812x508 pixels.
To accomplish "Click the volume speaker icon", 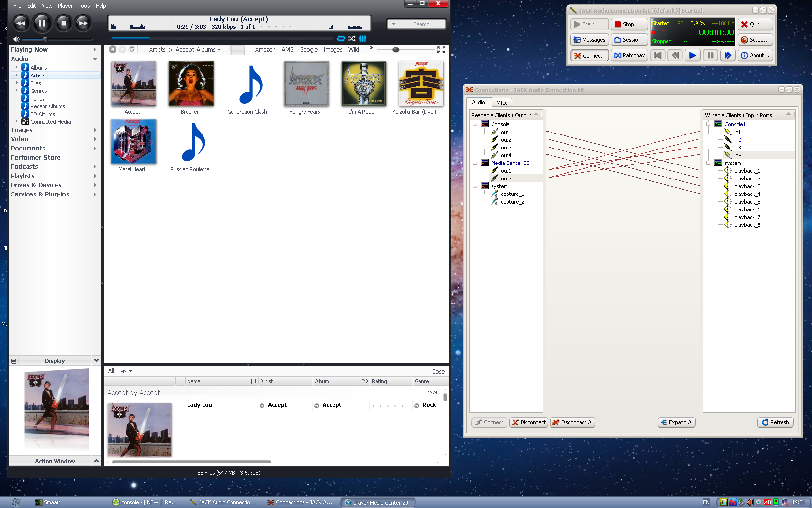I will [16, 39].
